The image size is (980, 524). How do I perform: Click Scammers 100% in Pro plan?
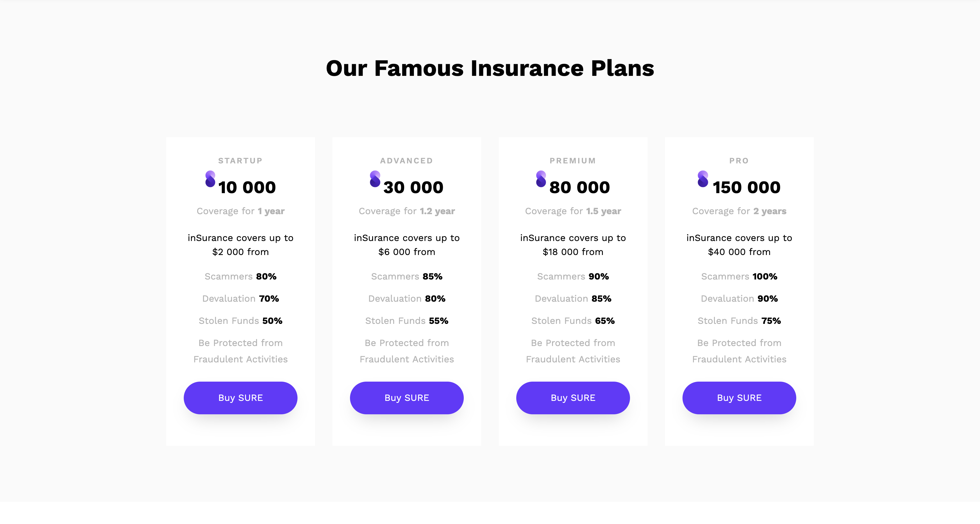(x=739, y=276)
